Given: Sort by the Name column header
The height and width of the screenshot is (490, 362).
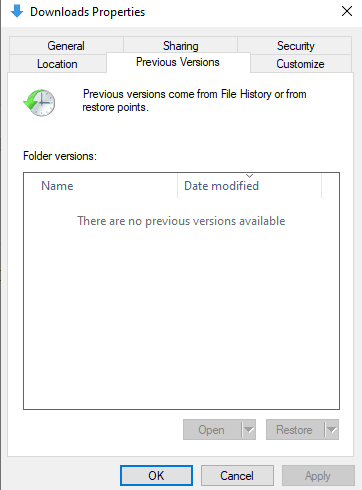Looking at the screenshot, I should [101, 186].
